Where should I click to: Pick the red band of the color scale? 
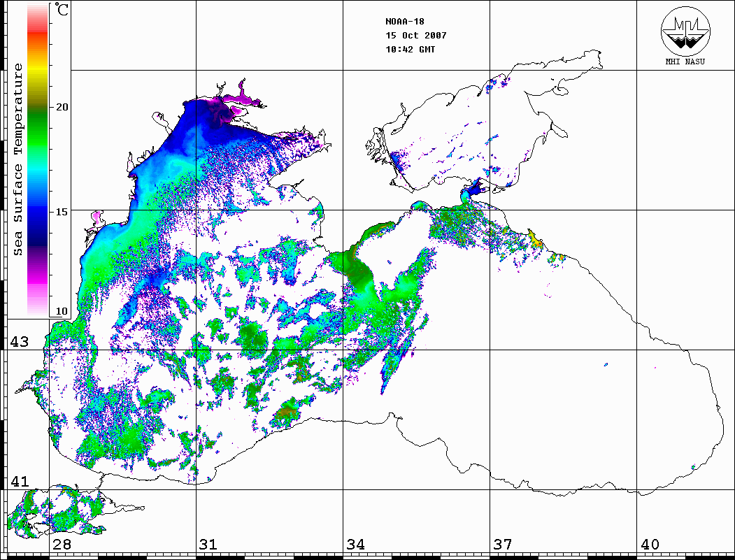pyautogui.click(x=38, y=35)
